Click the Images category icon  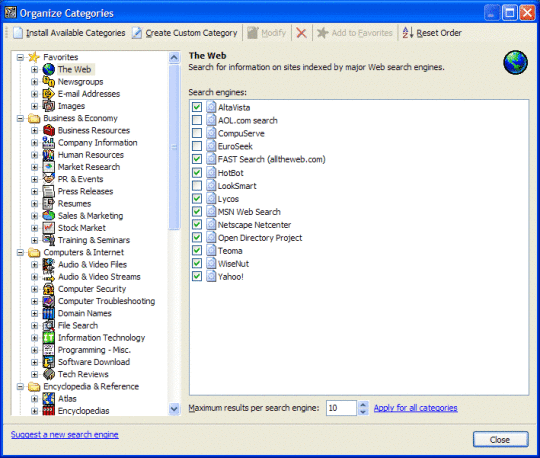tap(49, 106)
